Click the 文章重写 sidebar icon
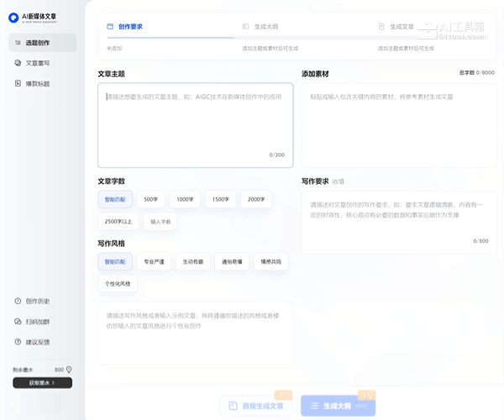The width and height of the screenshot is (504, 420). [x=18, y=63]
